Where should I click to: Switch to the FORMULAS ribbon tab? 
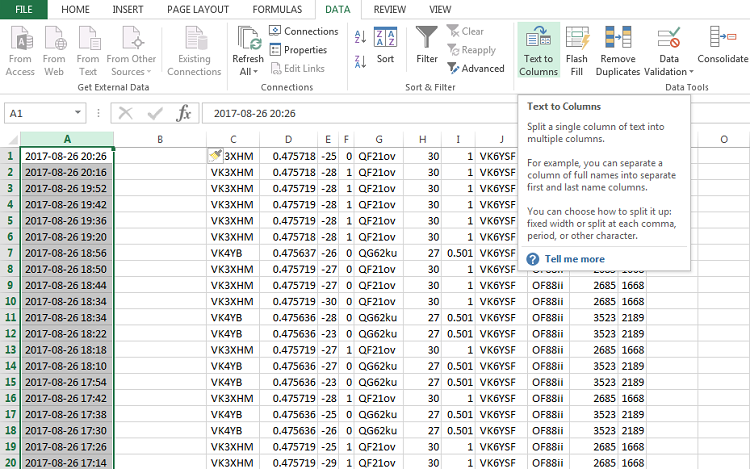(277, 9)
